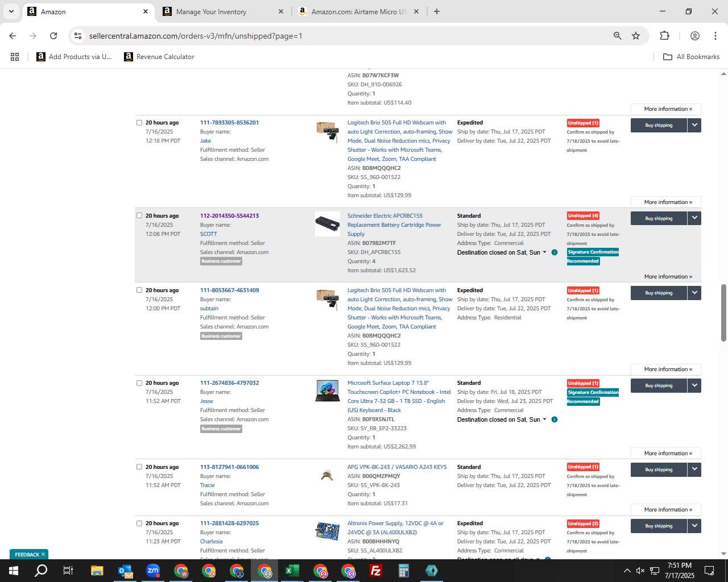Open Chrome three-dot menu
Image resolution: width=728 pixels, height=582 pixels.
tap(715, 36)
